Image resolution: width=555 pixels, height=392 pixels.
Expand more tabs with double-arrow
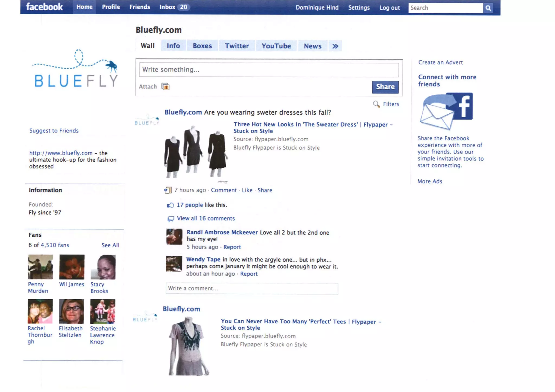coord(335,46)
